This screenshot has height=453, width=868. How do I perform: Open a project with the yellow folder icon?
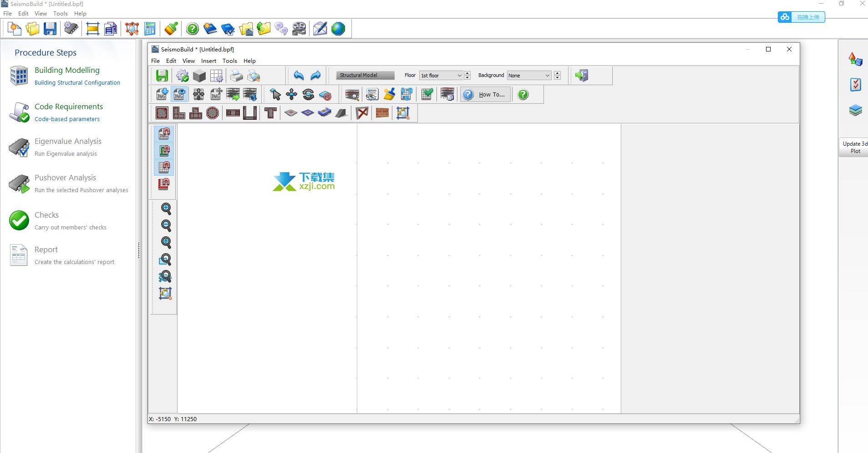pos(32,29)
